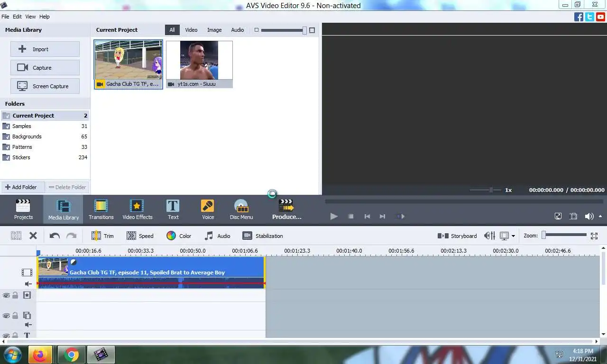This screenshot has width=607, height=364.
Task: Mute the main video track audio
Action: [x=28, y=284]
